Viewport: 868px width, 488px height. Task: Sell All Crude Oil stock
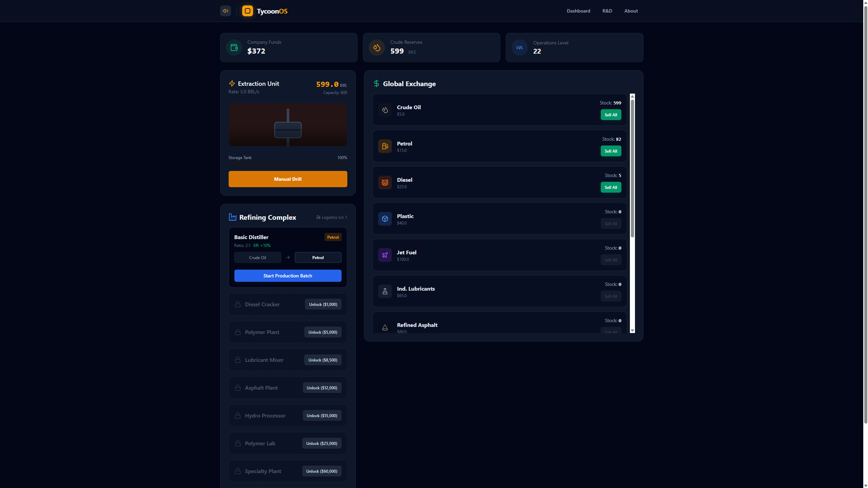click(611, 115)
